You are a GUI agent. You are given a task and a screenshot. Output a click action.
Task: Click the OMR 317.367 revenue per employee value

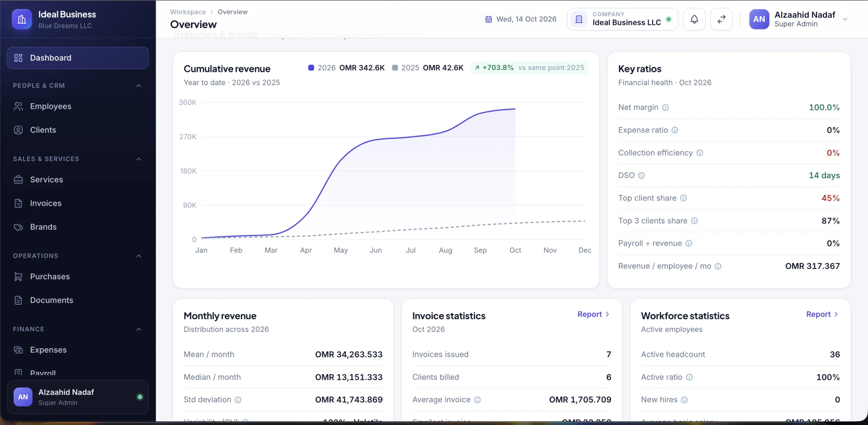tap(812, 266)
